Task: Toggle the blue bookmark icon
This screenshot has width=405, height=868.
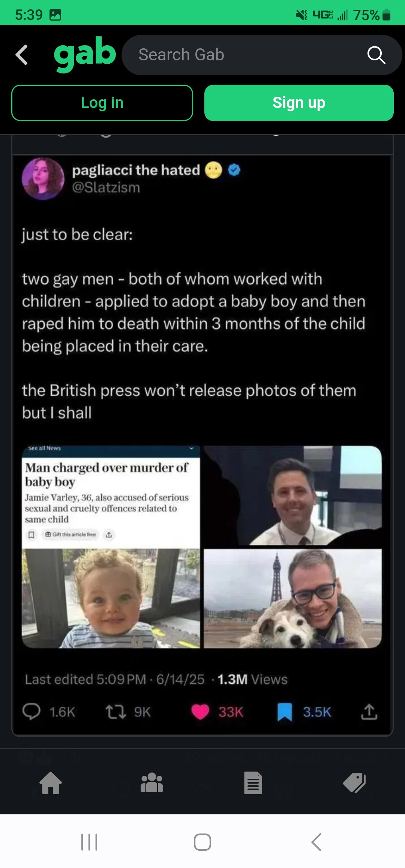Action: point(285,711)
